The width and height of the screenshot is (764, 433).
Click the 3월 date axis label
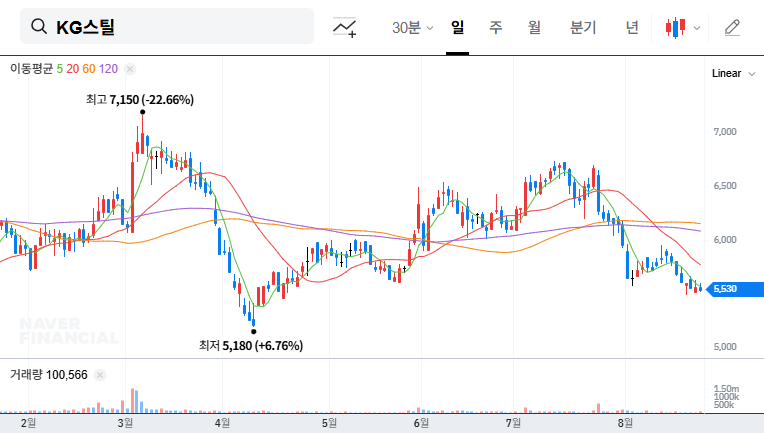click(125, 423)
